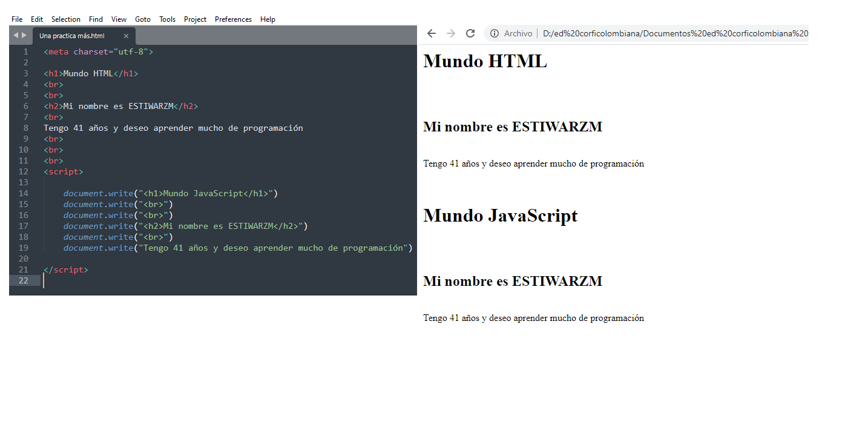Open the Help menu
Screen dimensions: 868x436
(x=268, y=19)
